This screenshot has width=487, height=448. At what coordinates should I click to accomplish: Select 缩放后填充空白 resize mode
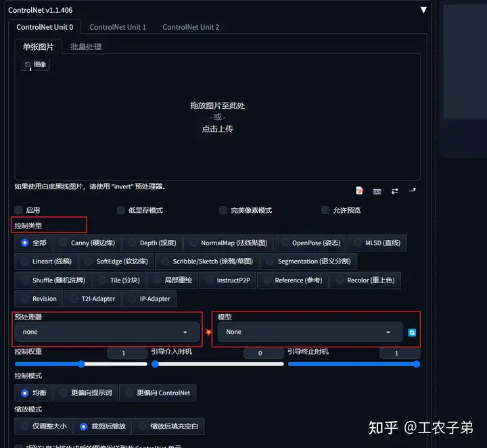coord(168,426)
